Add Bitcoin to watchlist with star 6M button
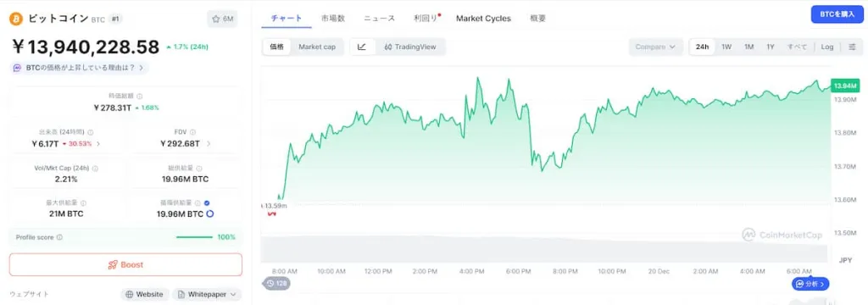Screen dimensions: 868x305 [223, 19]
